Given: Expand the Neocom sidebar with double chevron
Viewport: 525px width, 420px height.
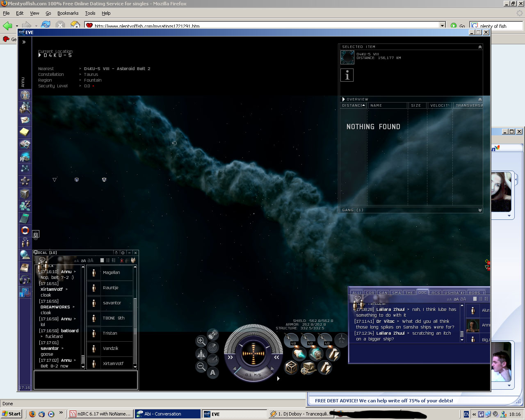Looking at the screenshot, I should click(24, 42).
